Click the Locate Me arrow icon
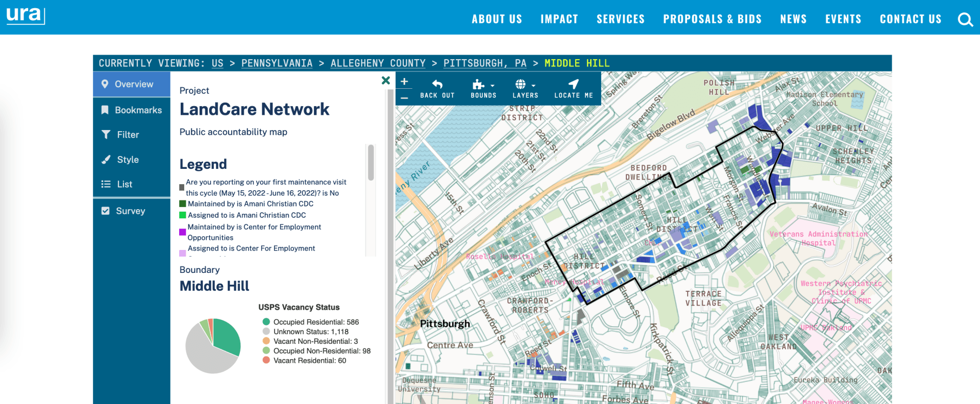Screen dimensions: 980x404 tap(573, 84)
